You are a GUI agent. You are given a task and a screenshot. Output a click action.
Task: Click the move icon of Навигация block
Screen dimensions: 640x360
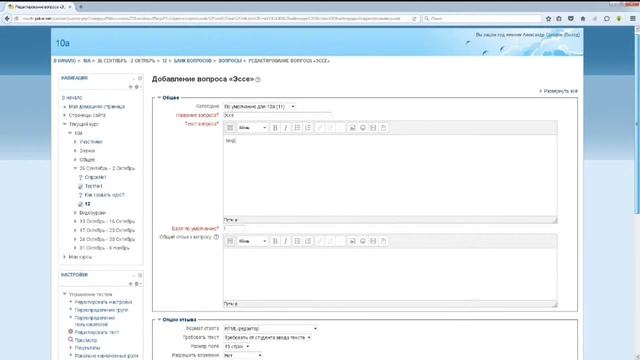click(x=131, y=87)
